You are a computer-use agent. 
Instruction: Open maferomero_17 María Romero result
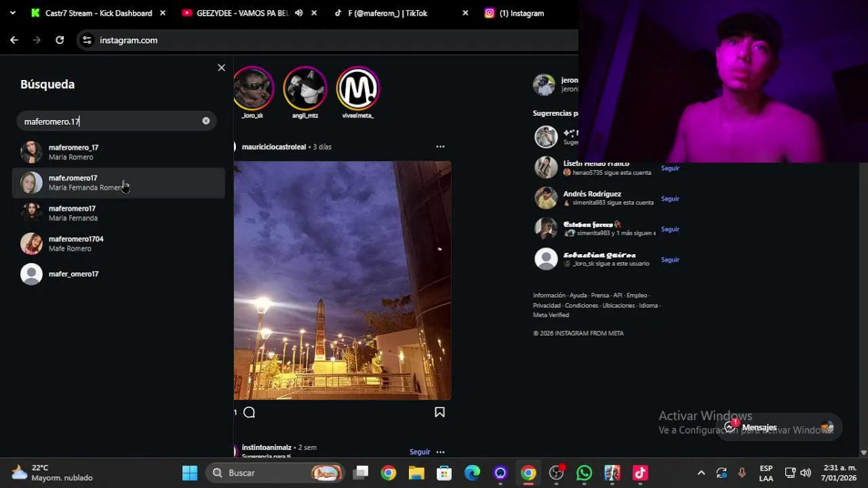[x=119, y=152]
